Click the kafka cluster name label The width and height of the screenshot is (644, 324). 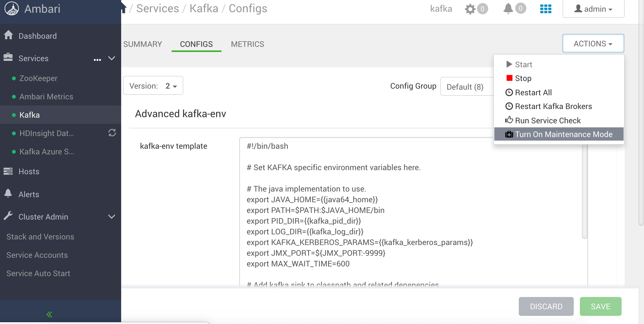(x=441, y=9)
